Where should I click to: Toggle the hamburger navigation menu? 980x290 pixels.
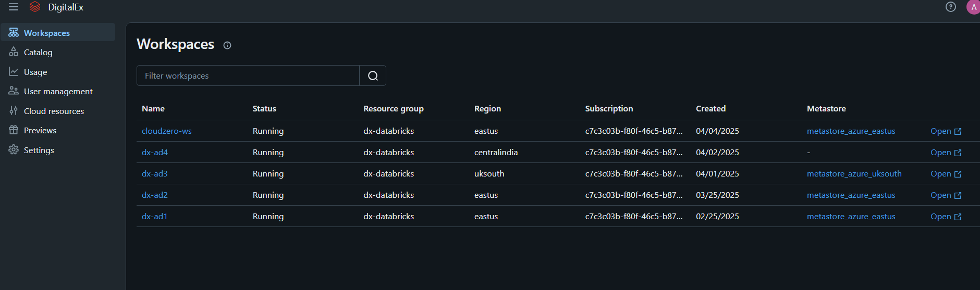pyautogui.click(x=14, y=7)
